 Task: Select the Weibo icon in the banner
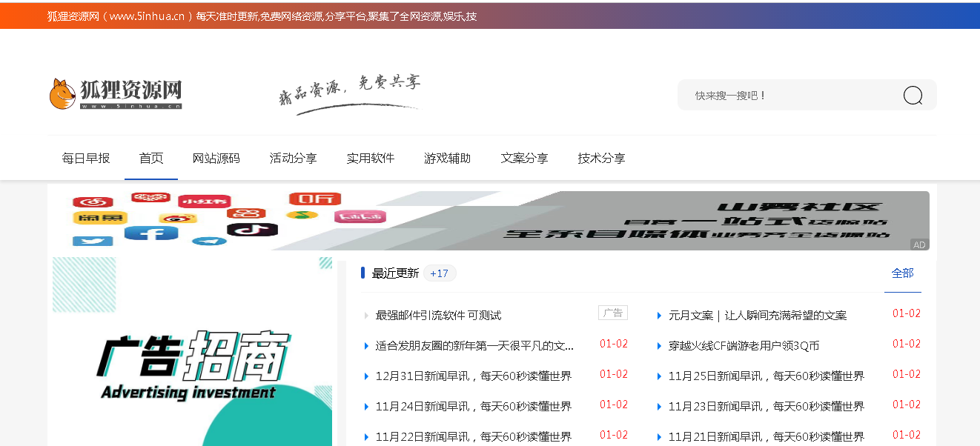click(178, 218)
